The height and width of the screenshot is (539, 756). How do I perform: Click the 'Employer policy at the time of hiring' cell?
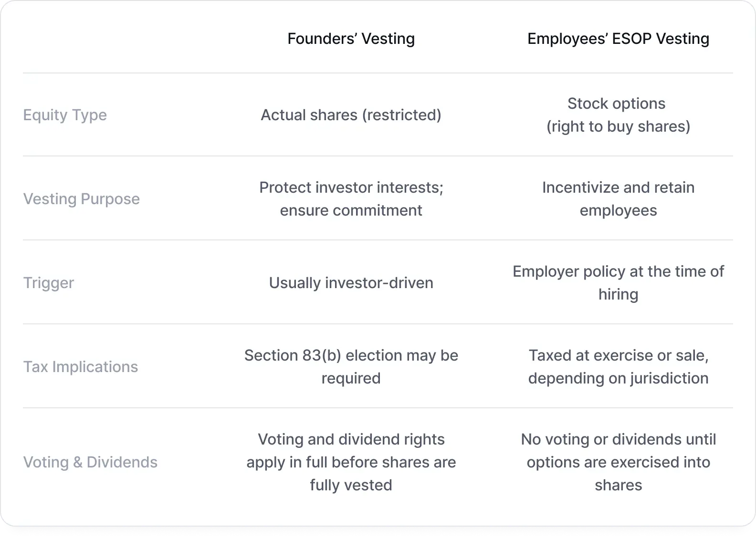click(618, 283)
